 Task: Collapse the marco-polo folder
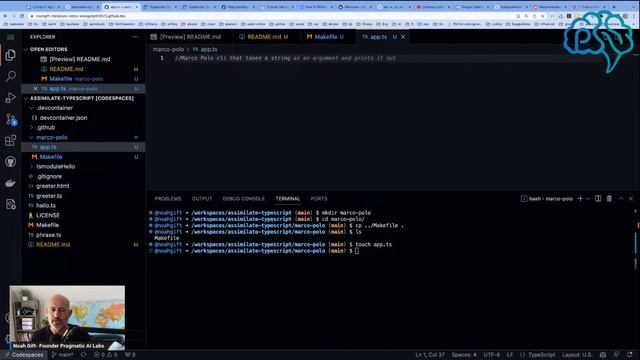(x=52, y=137)
